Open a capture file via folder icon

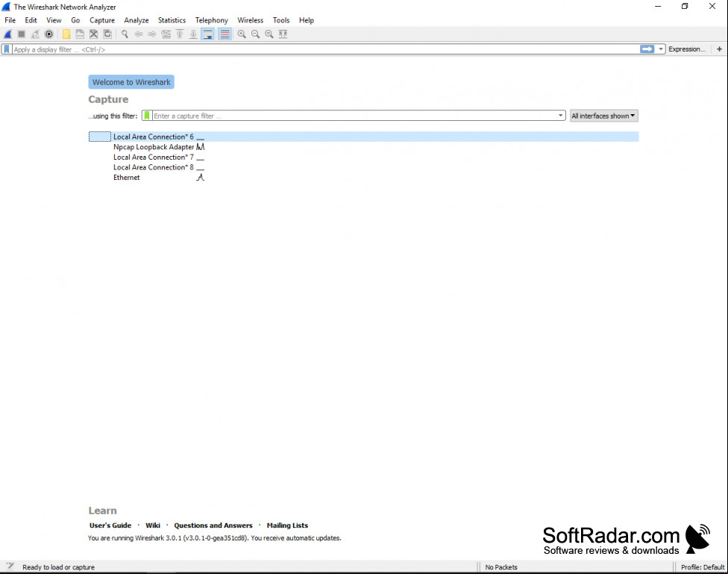[x=66, y=34]
